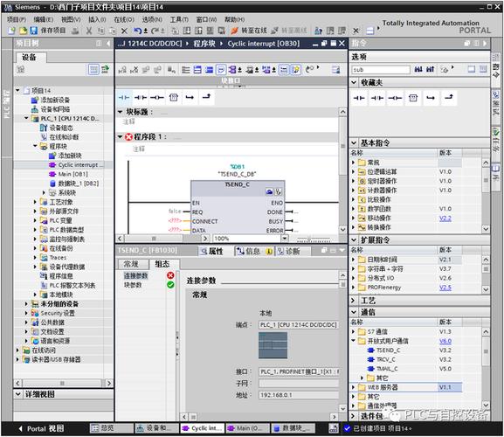Click V6.0 version link for open communication
The image size is (504, 437).
click(445, 341)
